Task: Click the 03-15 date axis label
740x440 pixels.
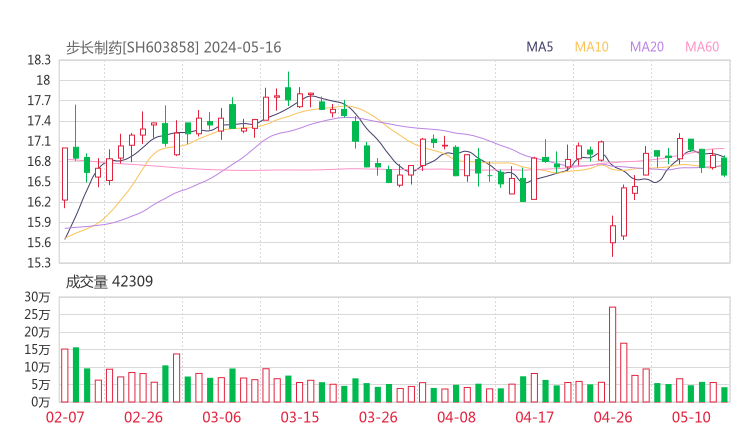Action: [x=300, y=417]
